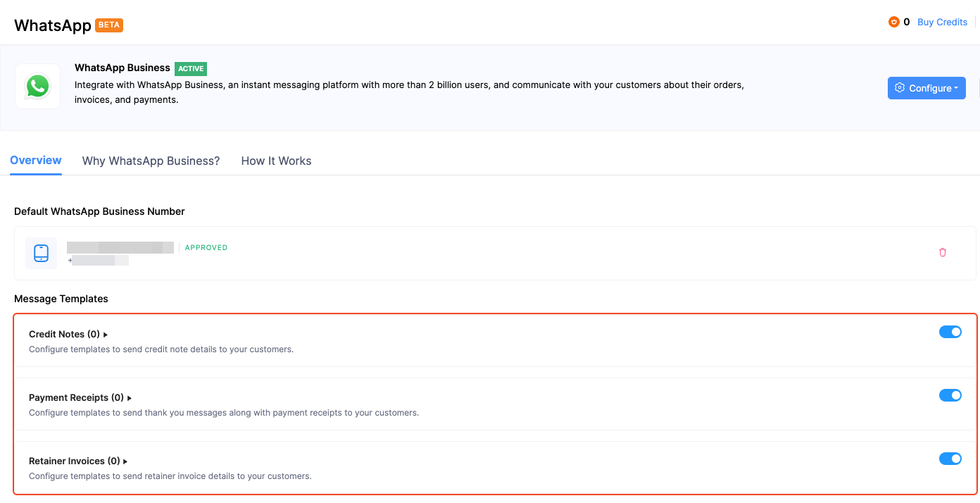980x503 pixels.
Task: Open the Configure dropdown button
Action: pyautogui.click(x=926, y=88)
